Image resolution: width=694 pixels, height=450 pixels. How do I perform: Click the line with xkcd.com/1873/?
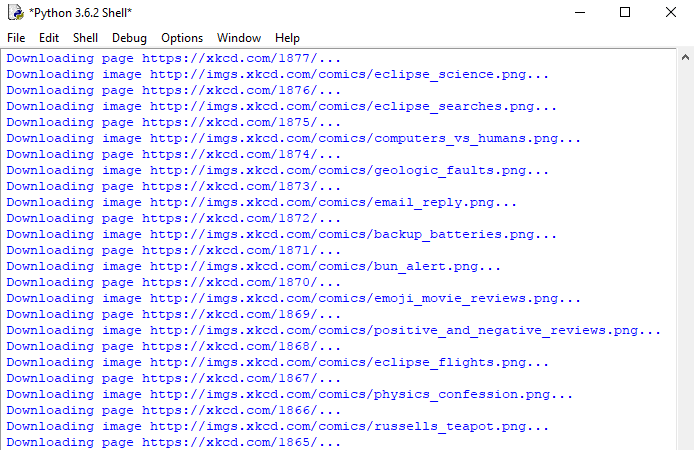174,186
